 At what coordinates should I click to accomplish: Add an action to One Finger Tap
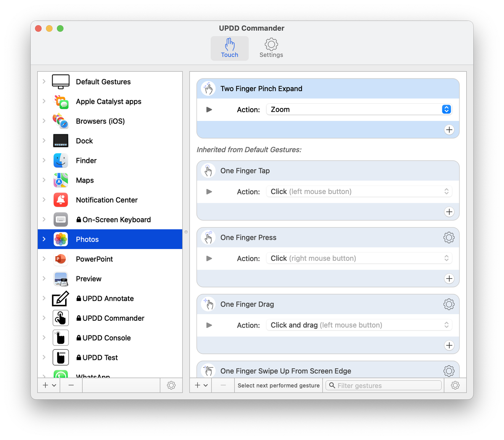(x=449, y=212)
